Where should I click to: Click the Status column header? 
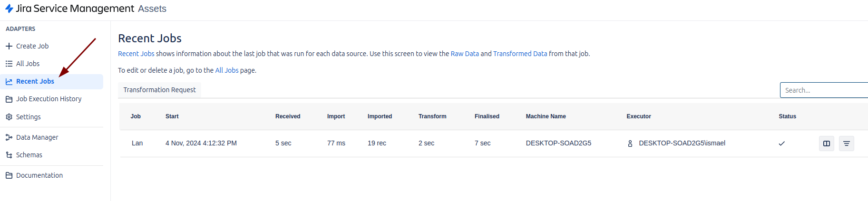pyautogui.click(x=787, y=116)
